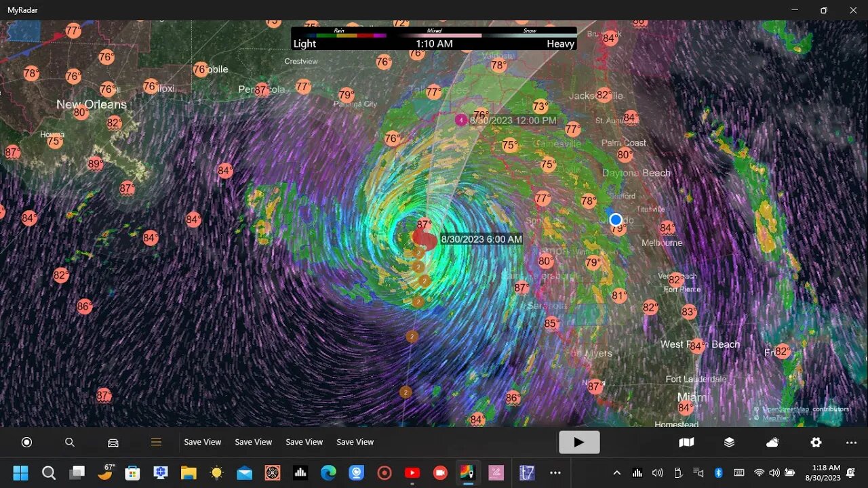
Task: Click the 73° temperature marker
Action: point(540,106)
